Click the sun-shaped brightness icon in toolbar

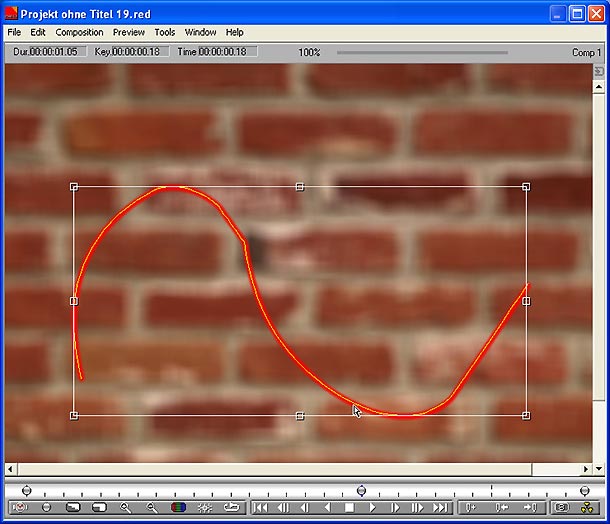point(205,508)
